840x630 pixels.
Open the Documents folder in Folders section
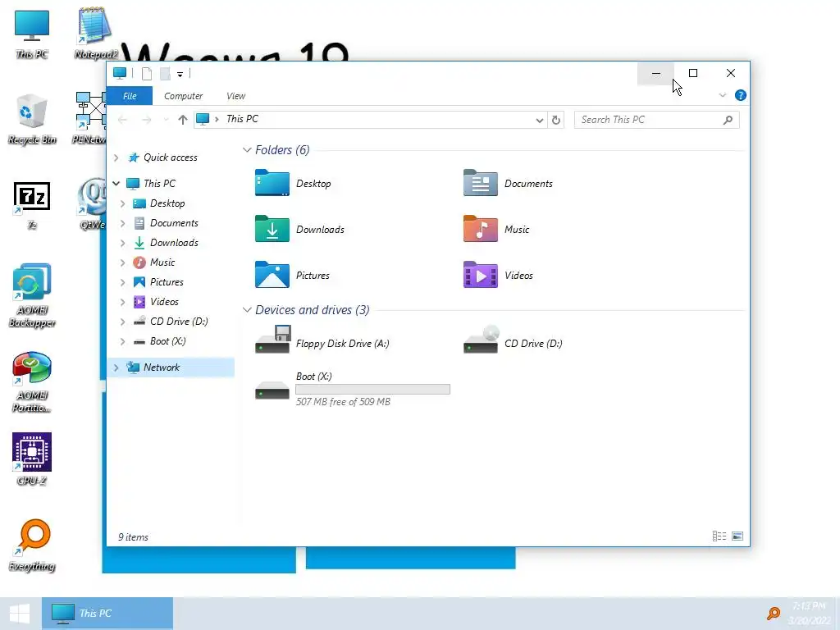click(508, 183)
